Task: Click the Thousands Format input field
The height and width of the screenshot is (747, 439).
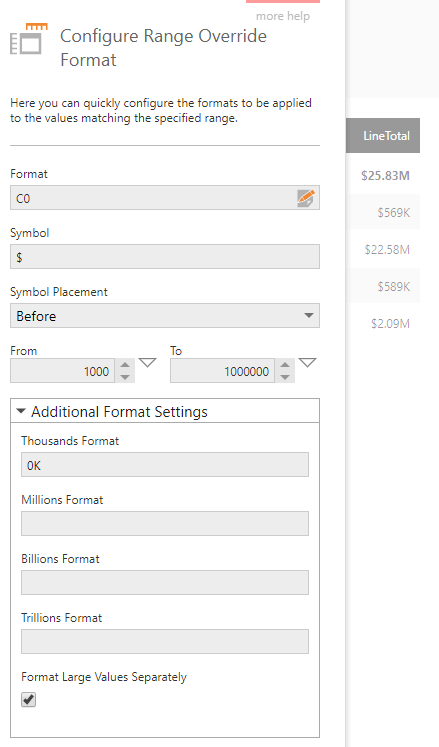Action: tap(165, 464)
